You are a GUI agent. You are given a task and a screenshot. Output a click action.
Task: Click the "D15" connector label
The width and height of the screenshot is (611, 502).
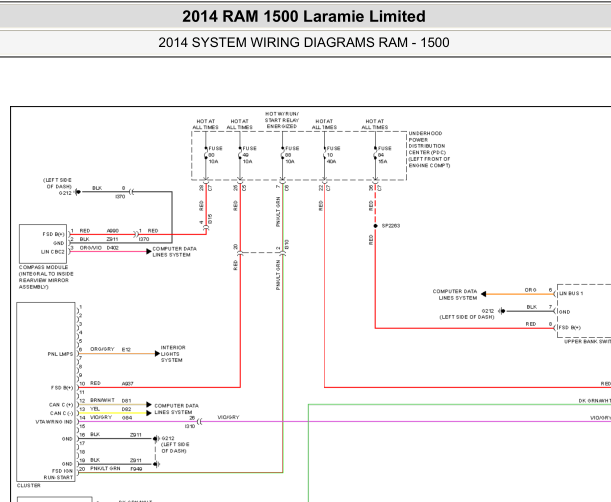click(x=210, y=219)
